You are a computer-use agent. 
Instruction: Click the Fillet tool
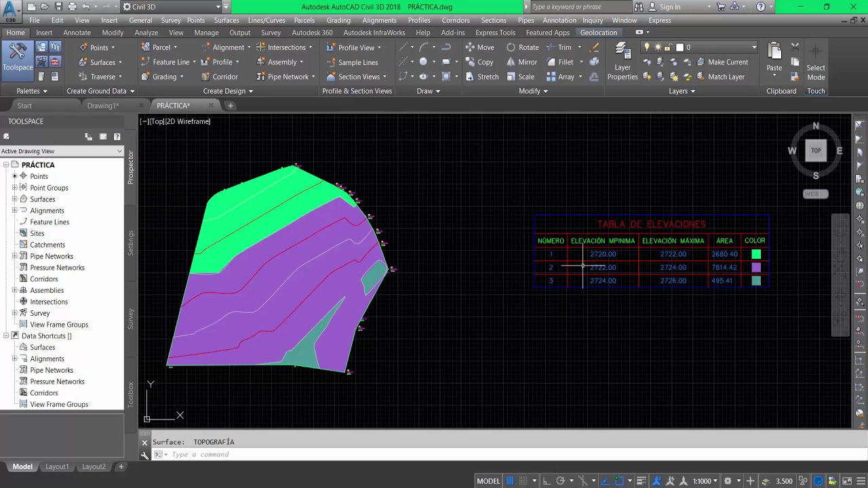[x=560, y=62]
